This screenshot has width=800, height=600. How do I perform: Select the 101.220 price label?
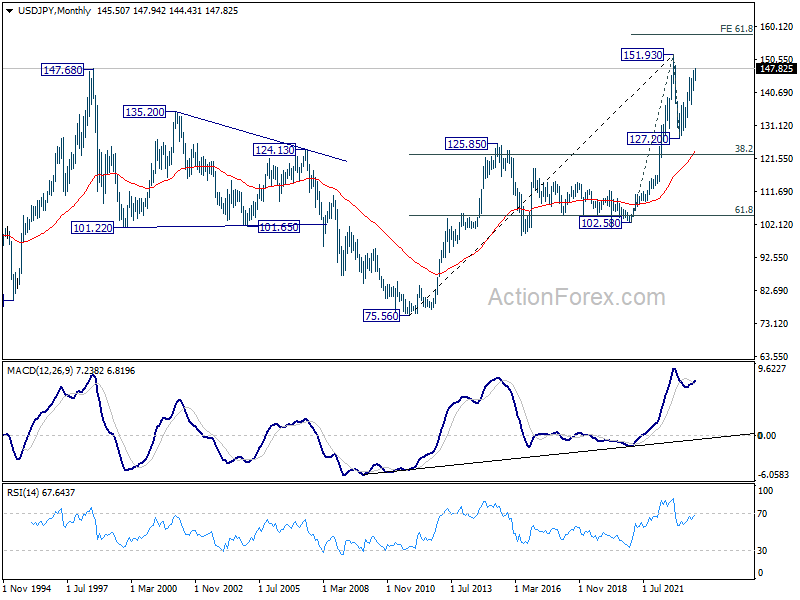[92, 228]
